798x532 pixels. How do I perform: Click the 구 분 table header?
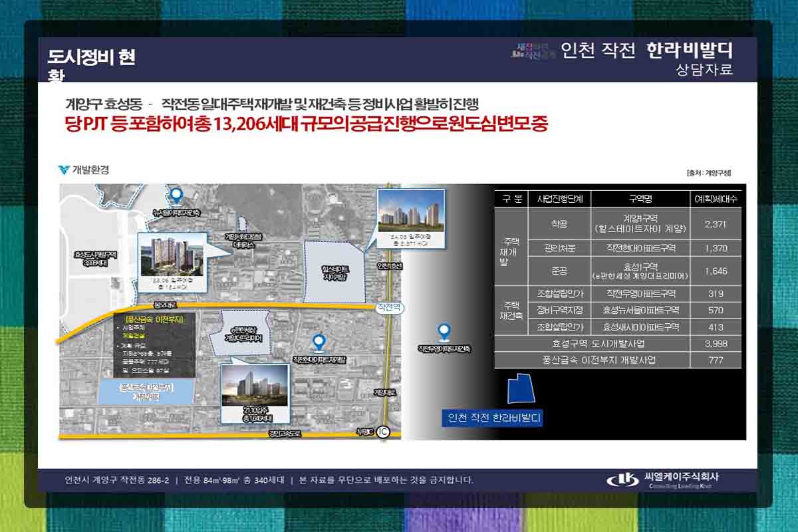click(x=511, y=199)
